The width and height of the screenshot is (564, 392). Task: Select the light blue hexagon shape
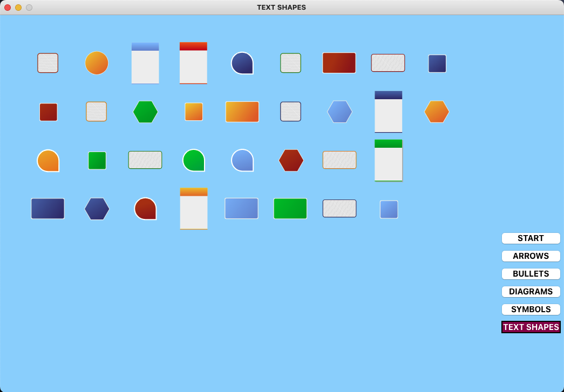tap(339, 112)
